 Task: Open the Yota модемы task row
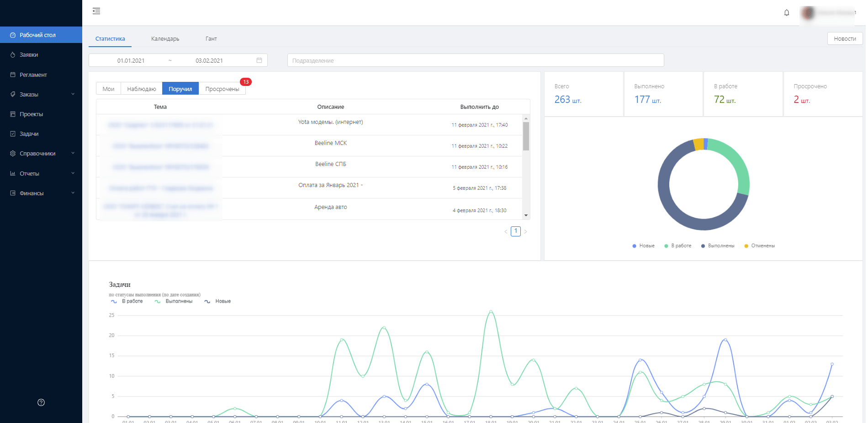coord(309,125)
